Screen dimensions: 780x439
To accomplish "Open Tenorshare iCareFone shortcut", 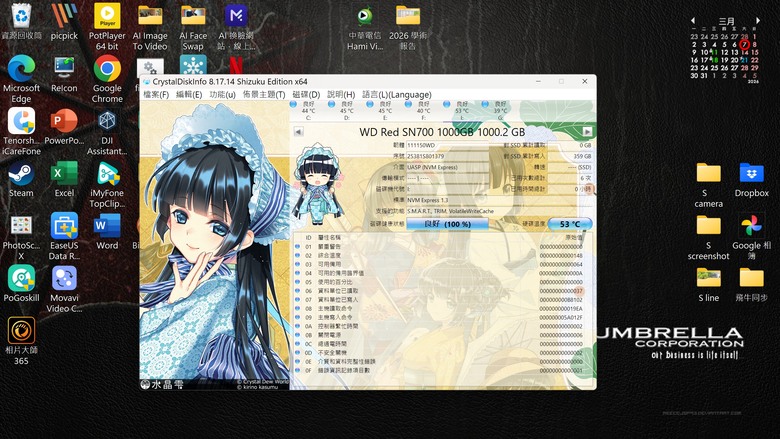I will [21, 132].
